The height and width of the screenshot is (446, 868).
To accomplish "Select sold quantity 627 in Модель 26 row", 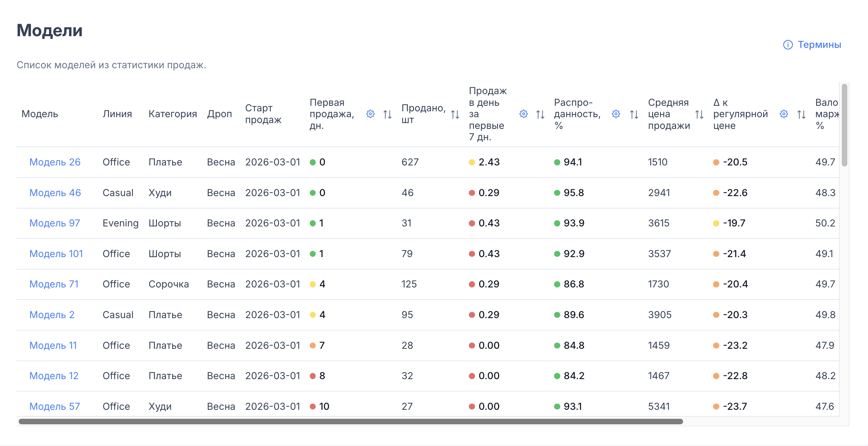I will click(410, 162).
